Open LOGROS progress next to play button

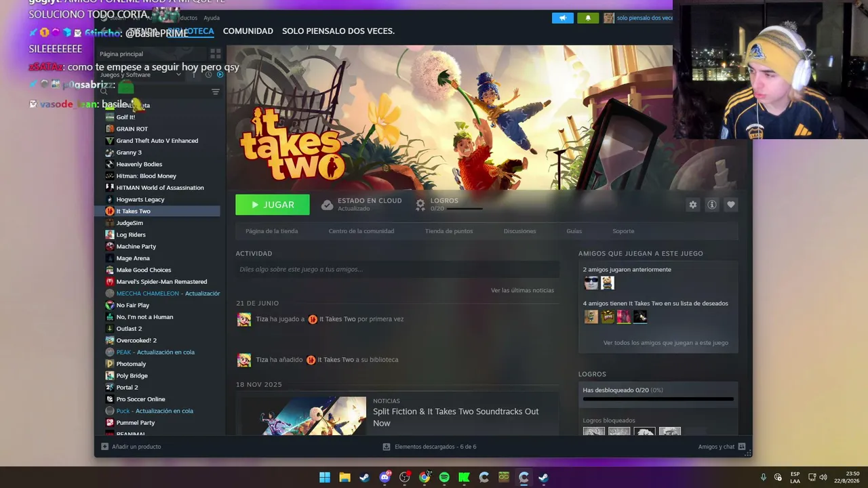[x=450, y=204]
